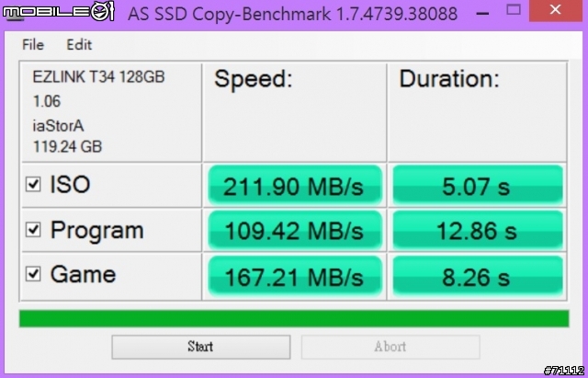The image size is (588, 378).
Task: Close the AS SSD Copy-Benchmark window
Action: (555, 10)
